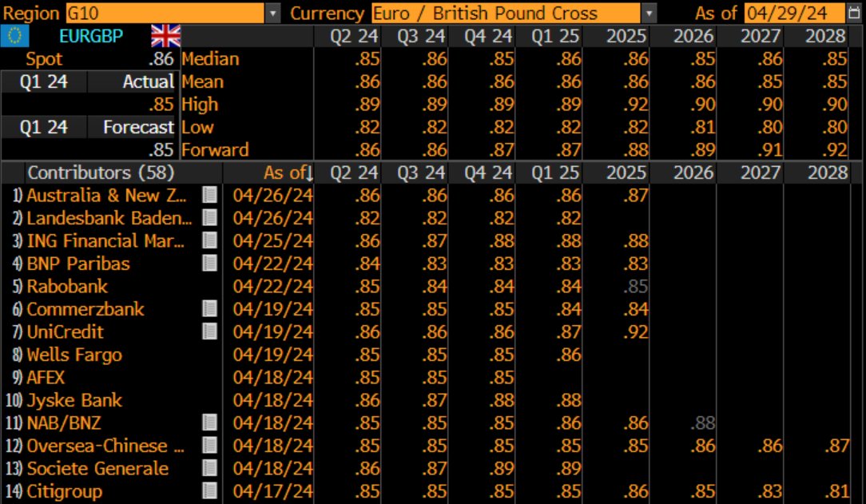Click the 04/22/24 date for Rabobank
The width and height of the screenshot is (866, 504).
(x=273, y=286)
